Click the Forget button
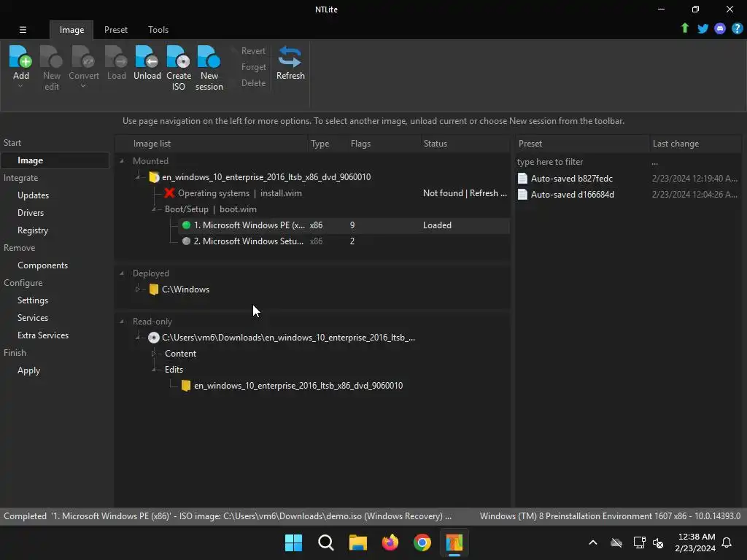Viewport: 747px width, 560px height. click(253, 67)
